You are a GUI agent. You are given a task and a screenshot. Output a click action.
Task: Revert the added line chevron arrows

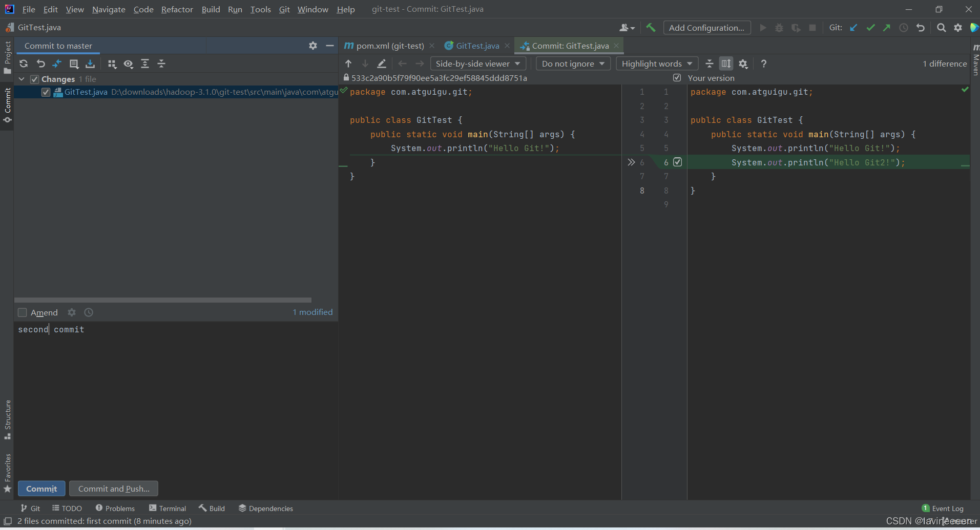click(631, 162)
